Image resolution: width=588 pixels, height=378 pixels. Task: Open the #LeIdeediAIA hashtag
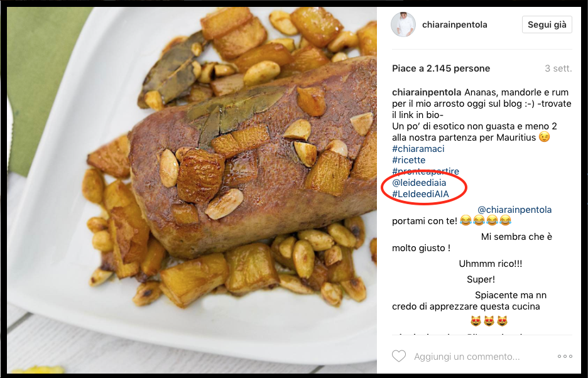point(420,194)
